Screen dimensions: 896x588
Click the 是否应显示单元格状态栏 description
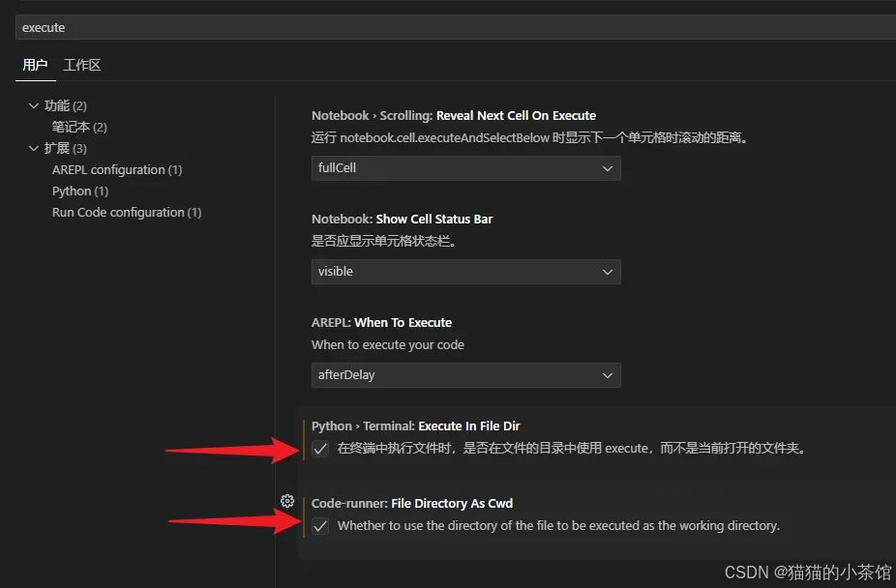coord(384,241)
